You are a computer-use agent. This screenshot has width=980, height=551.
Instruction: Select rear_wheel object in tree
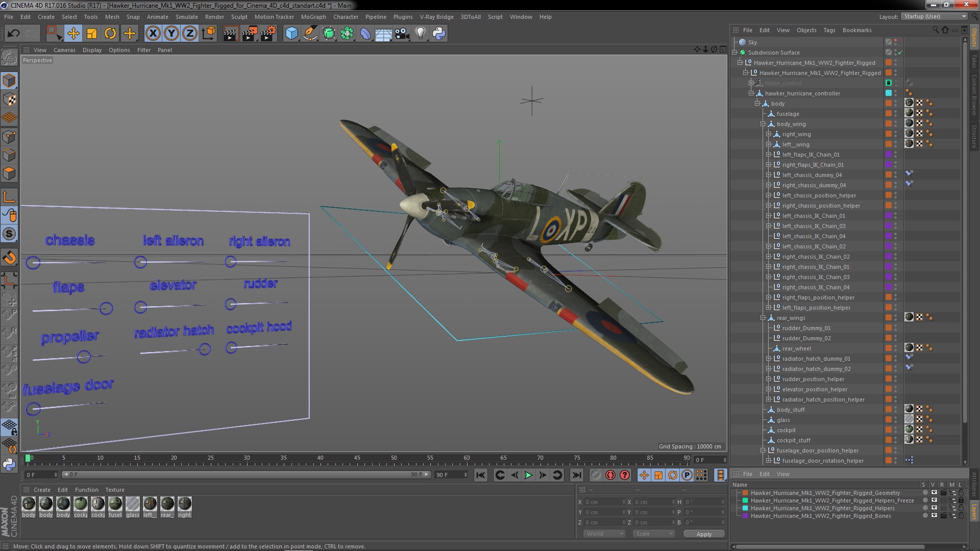click(x=796, y=348)
